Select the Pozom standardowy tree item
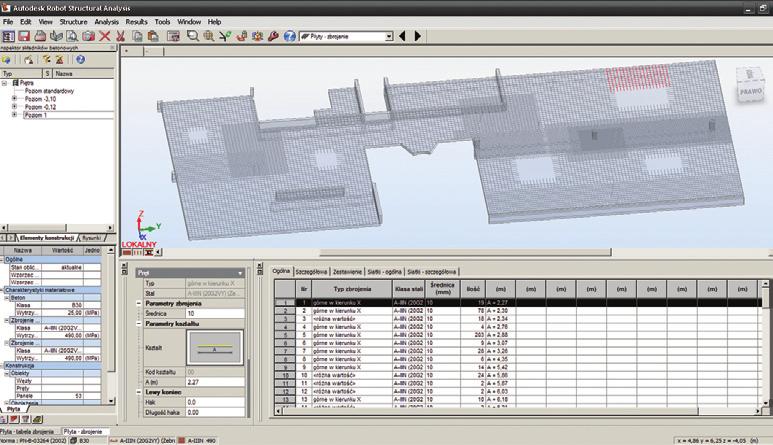Screen dimensions: 773x445 click(x=49, y=91)
